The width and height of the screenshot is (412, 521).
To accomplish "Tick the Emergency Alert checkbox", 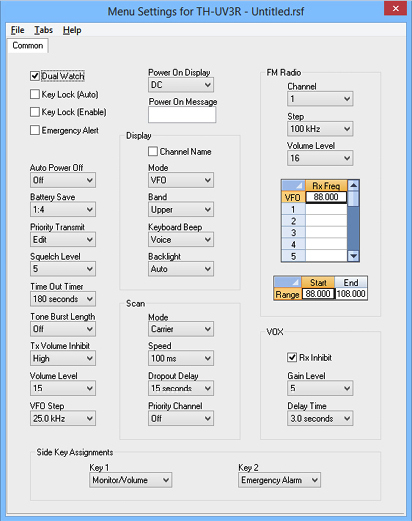I will tap(35, 130).
